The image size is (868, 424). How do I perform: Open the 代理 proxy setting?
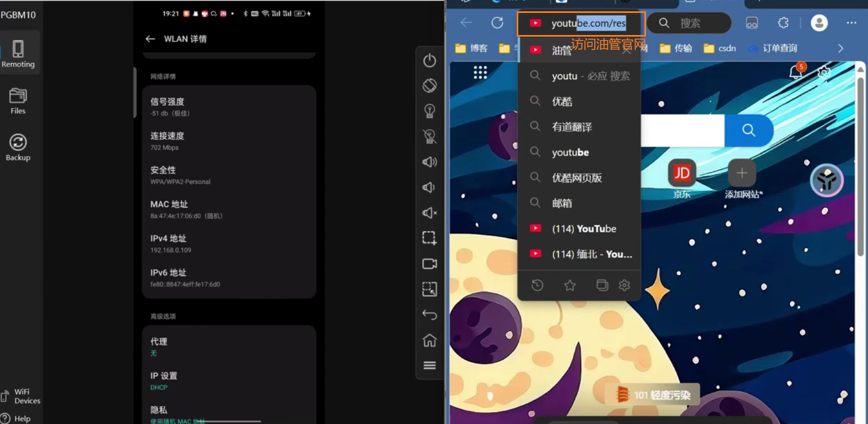point(229,346)
